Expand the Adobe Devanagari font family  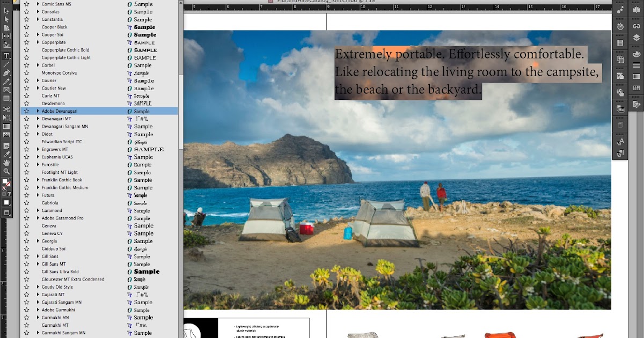pos(38,111)
